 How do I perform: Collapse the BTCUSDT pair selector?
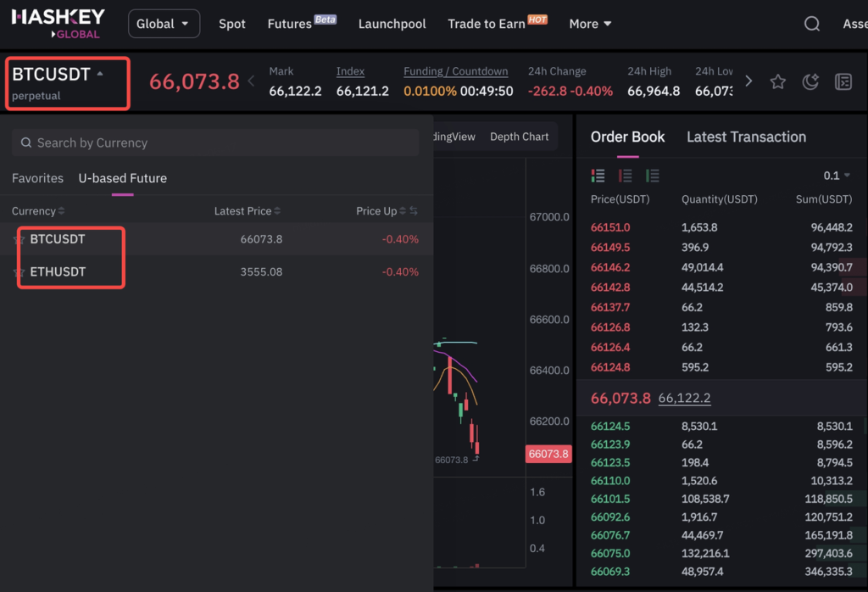pos(67,82)
